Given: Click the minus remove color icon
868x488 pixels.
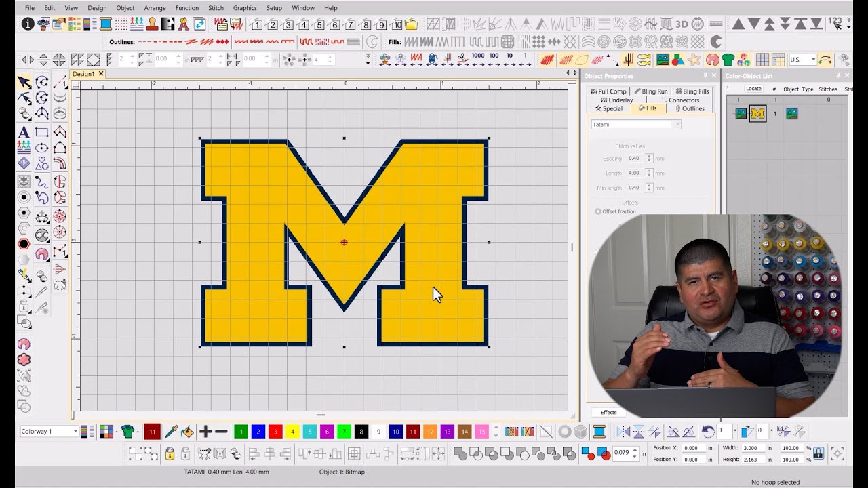Looking at the screenshot, I should [x=221, y=432].
